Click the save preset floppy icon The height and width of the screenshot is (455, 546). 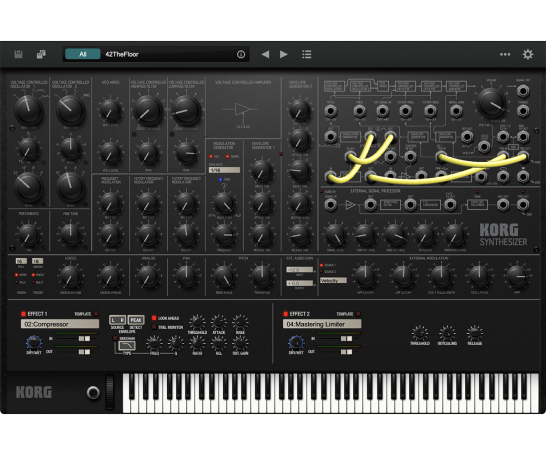[x=18, y=54]
